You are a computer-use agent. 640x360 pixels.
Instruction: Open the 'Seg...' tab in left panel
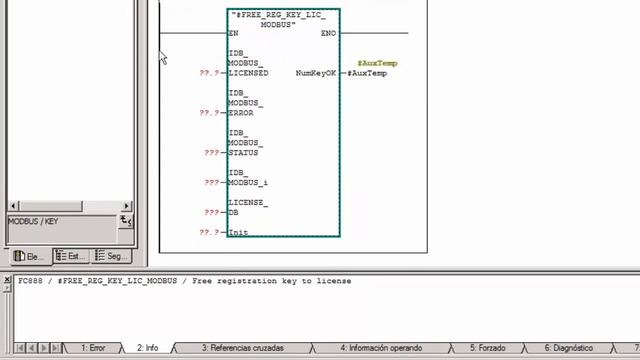coord(111,256)
